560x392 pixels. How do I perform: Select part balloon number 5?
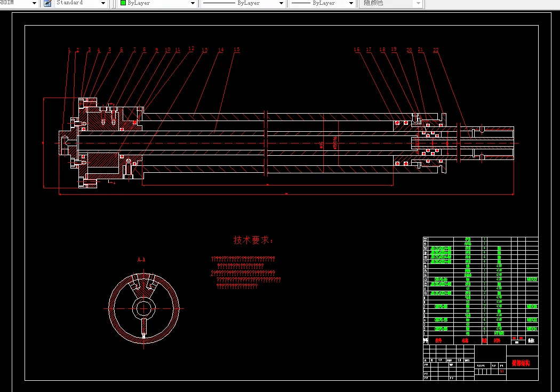(110, 50)
